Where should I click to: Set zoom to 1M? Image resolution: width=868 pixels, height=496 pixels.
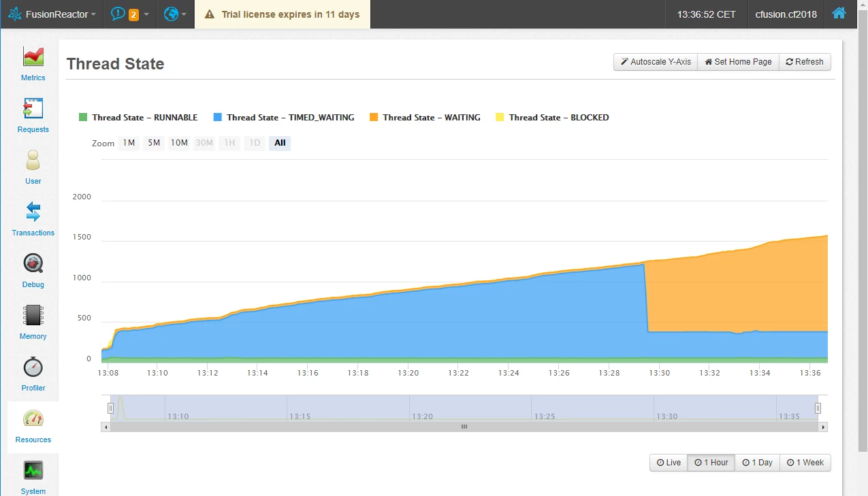pos(129,143)
